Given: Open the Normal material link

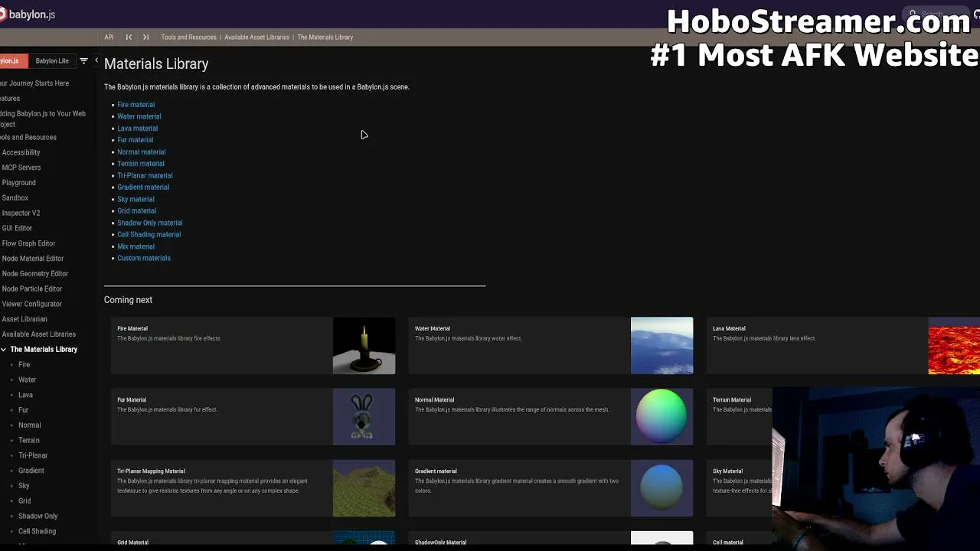Looking at the screenshot, I should (141, 152).
